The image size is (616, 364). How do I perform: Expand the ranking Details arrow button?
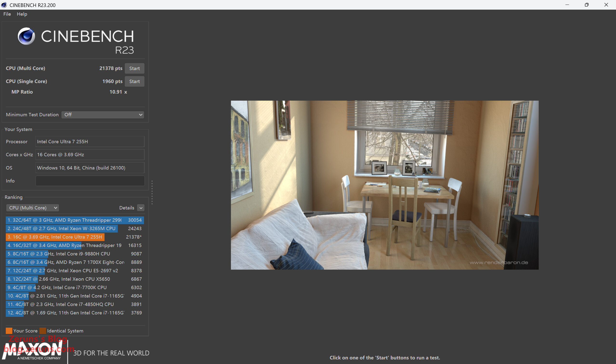141,208
